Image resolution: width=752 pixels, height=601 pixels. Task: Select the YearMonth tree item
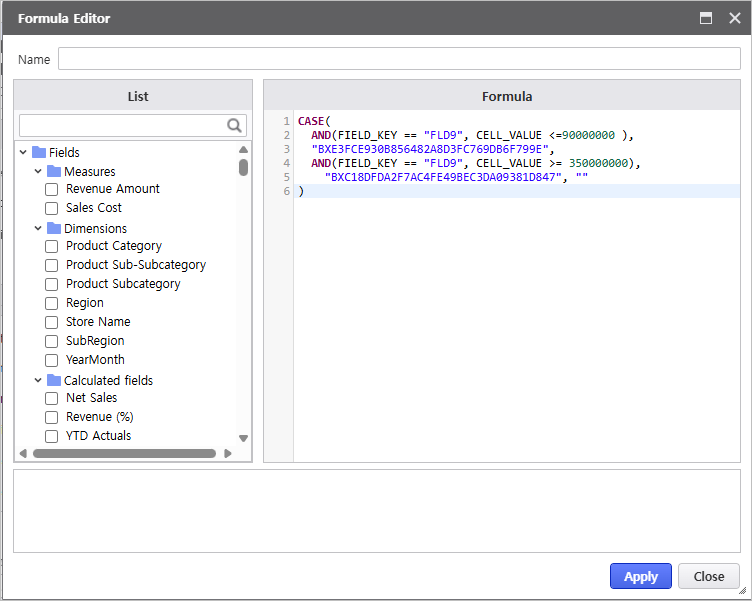(95, 360)
